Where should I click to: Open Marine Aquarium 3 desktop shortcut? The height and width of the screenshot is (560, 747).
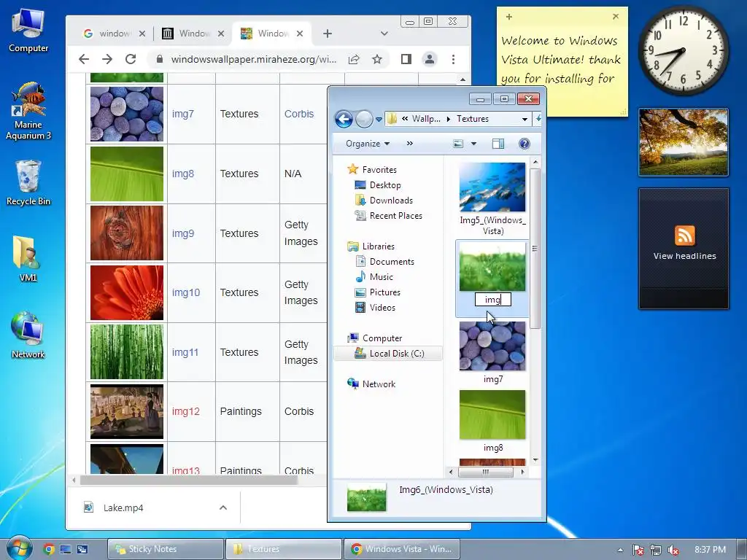point(28,112)
